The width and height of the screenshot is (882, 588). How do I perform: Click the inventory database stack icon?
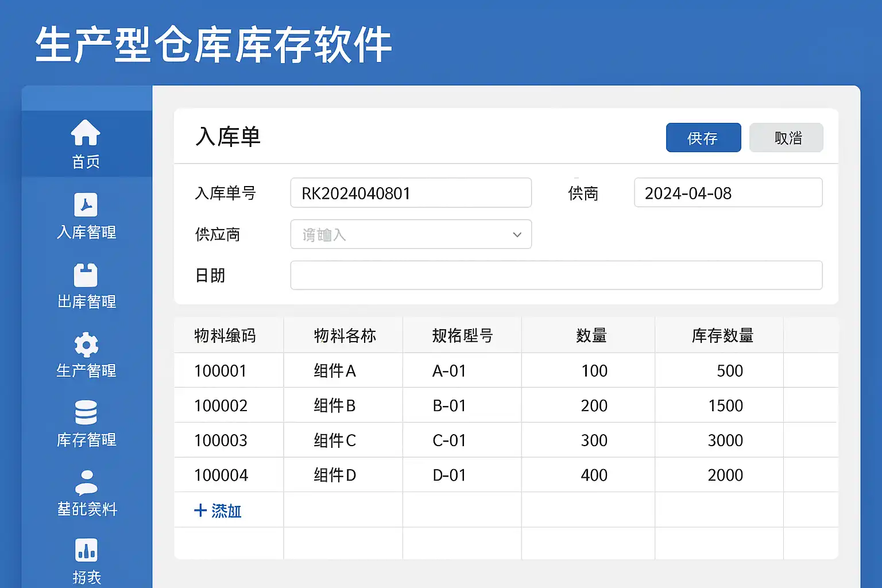(x=86, y=412)
